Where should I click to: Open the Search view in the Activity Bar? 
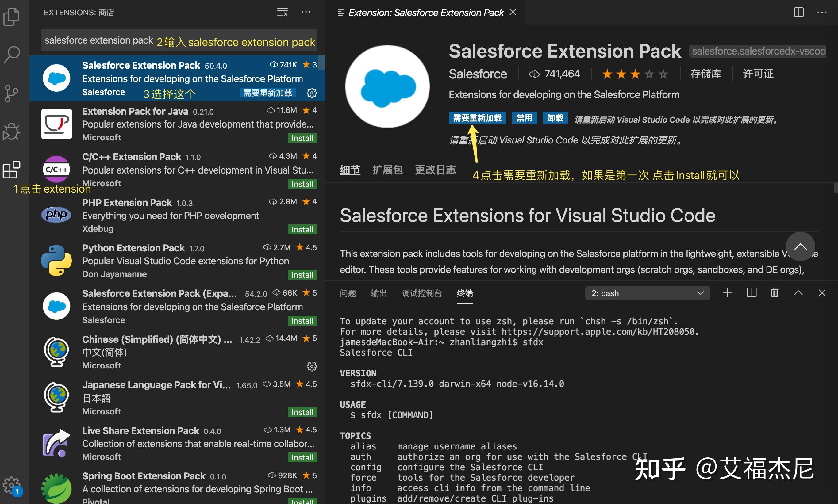point(12,53)
